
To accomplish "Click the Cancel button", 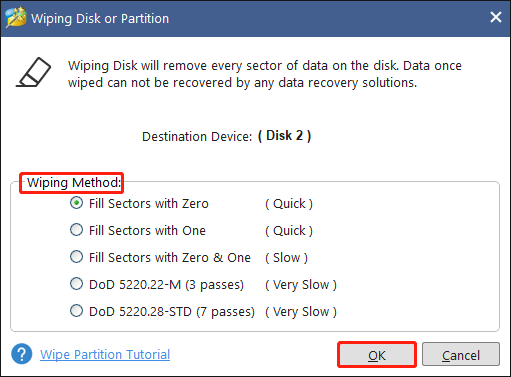I will [x=461, y=355].
